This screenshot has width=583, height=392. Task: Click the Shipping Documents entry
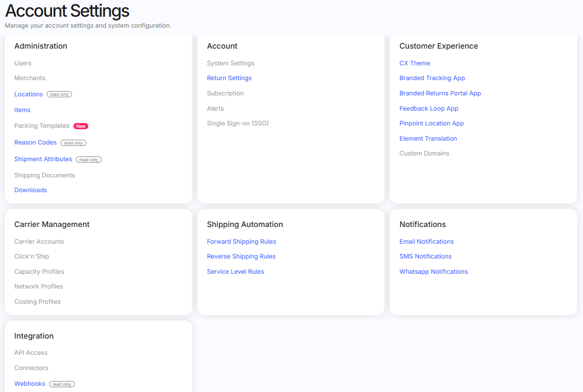tap(45, 175)
